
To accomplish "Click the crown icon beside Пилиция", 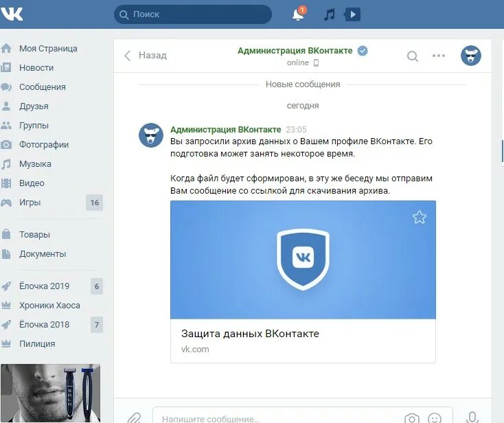I will [x=6, y=344].
